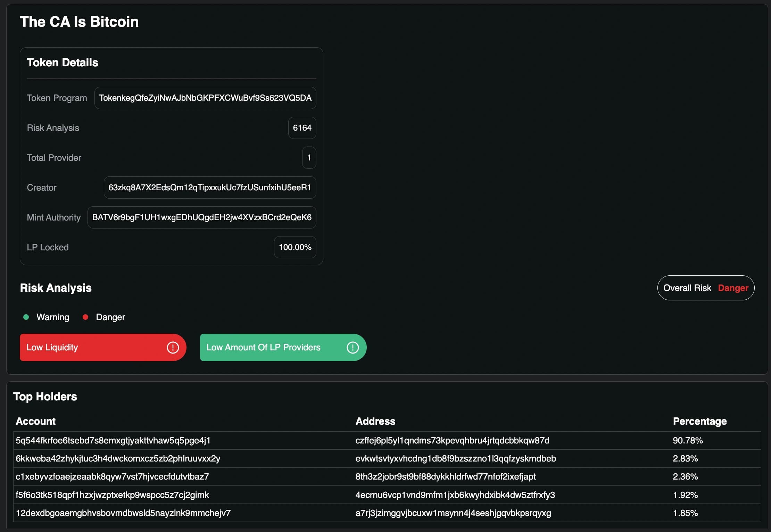Screen dimensions: 771x532
Task: Click the Total Provider label
Action: click(x=54, y=158)
